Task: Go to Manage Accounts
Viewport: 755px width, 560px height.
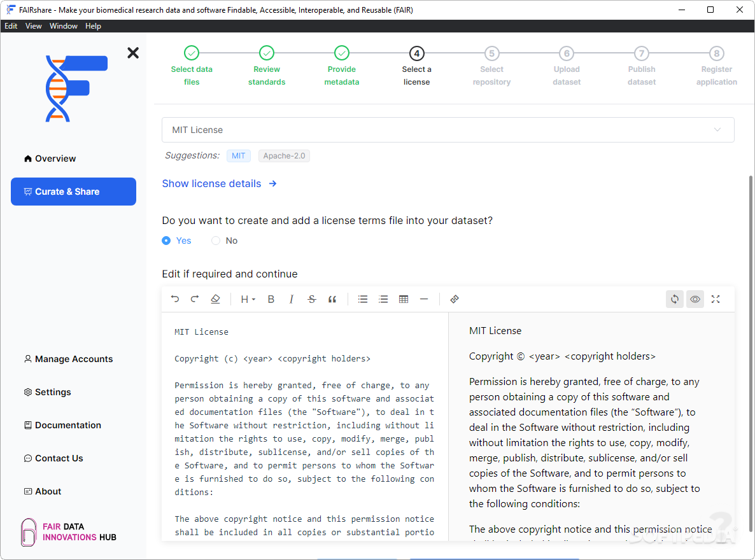Action: pos(68,359)
